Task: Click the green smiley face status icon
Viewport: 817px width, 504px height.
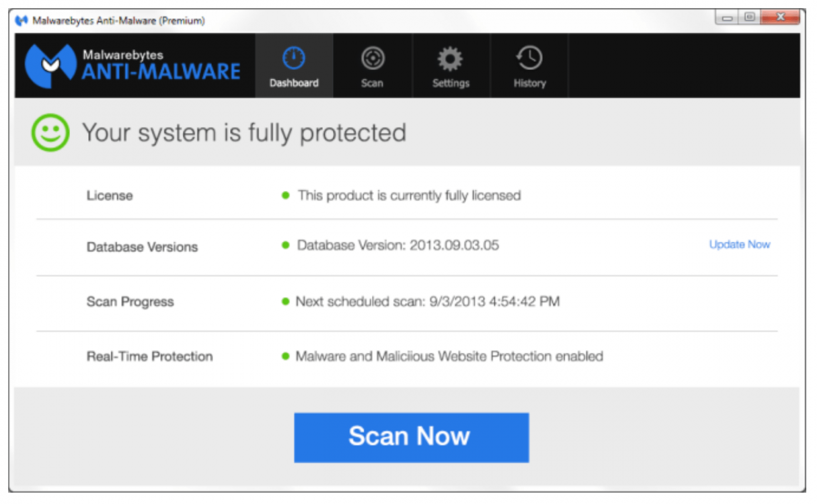Action: 50,133
